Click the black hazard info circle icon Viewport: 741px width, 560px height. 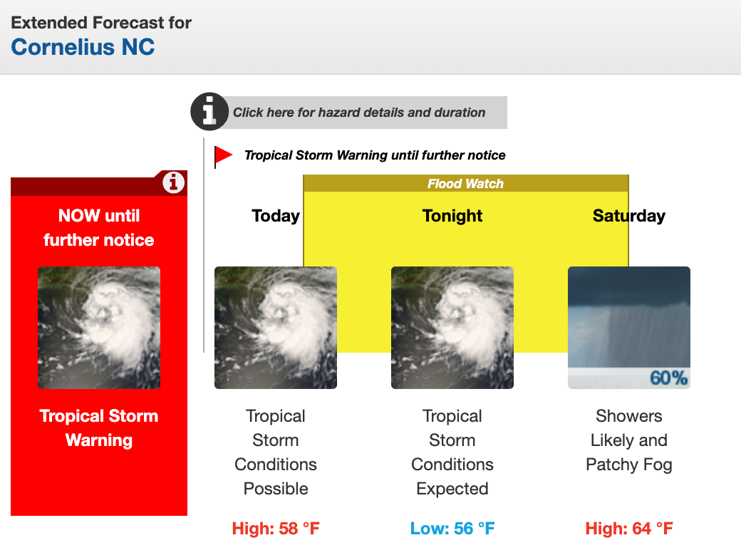(x=209, y=112)
